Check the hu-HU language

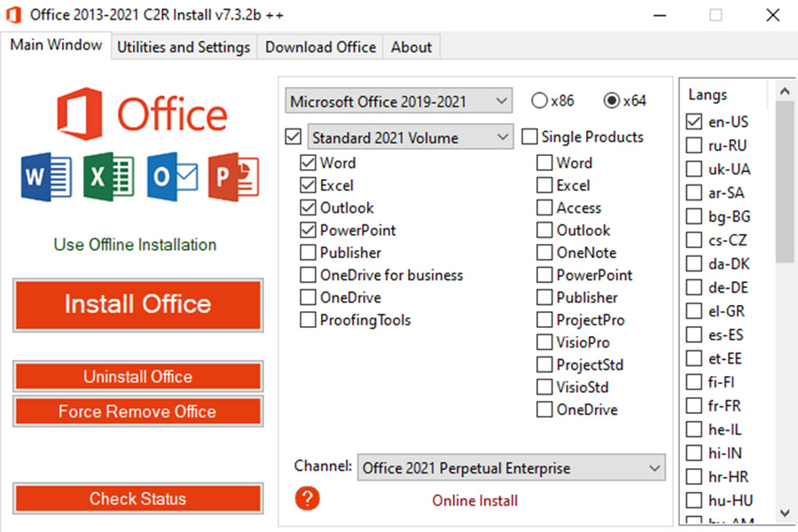[x=693, y=500]
